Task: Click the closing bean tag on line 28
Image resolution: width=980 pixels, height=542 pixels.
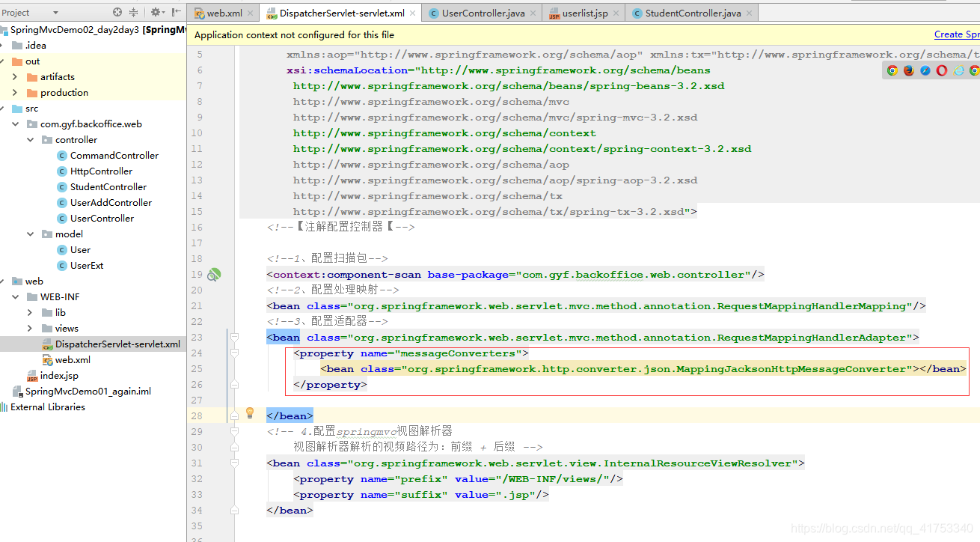Action: tap(290, 416)
